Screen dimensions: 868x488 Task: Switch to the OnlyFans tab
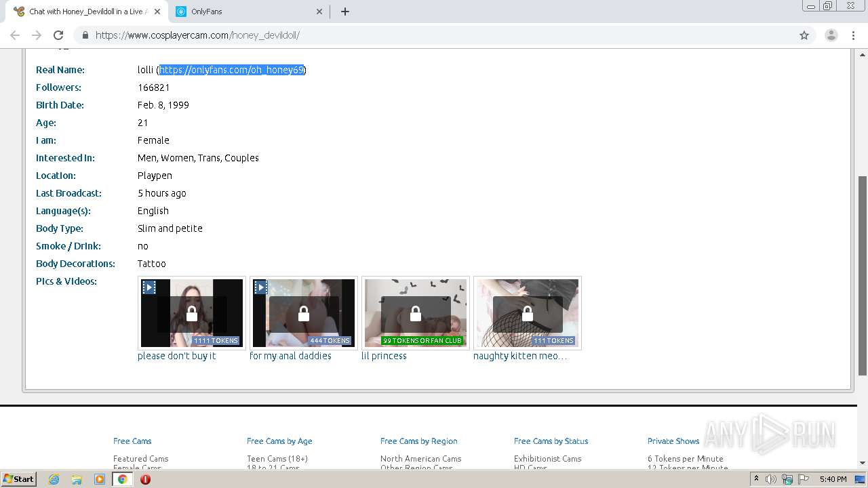pos(248,12)
